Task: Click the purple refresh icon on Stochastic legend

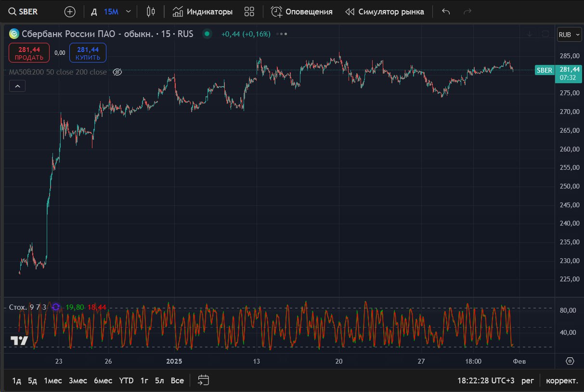Action: (56, 307)
